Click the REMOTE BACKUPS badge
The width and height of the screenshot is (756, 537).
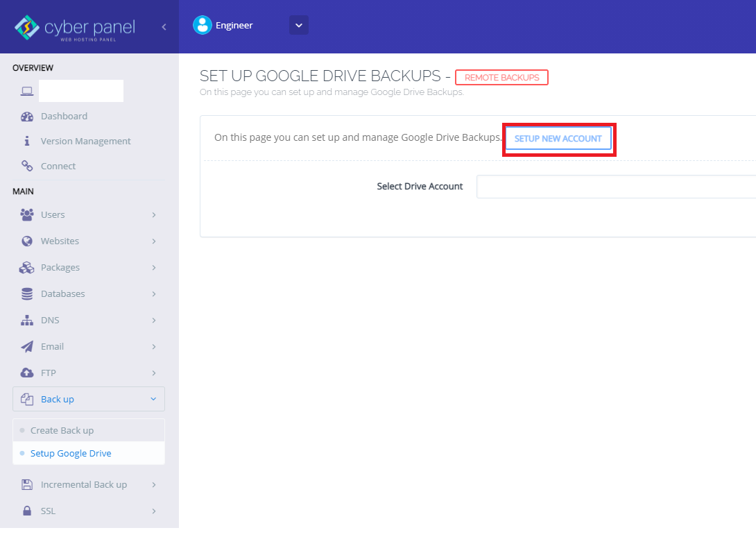click(x=501, y=78)
